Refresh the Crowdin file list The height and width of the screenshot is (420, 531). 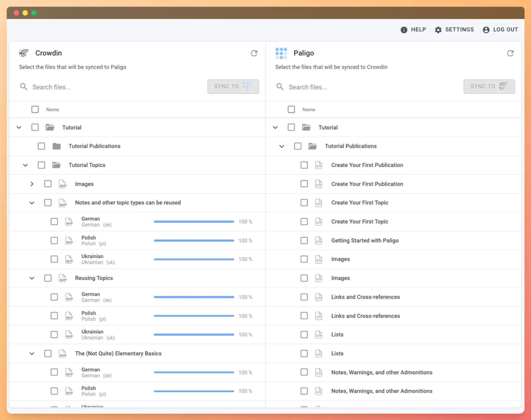(x=254, y=53)
